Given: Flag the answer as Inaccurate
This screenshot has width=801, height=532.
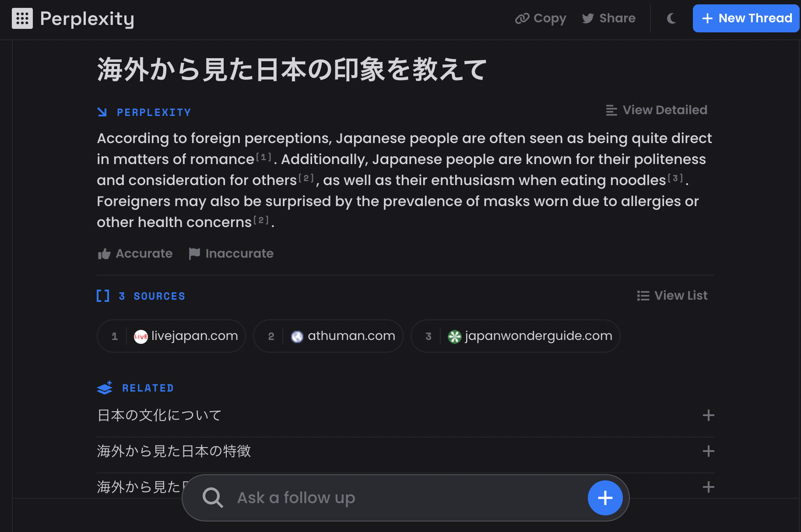Looking at the screenshot, I should coord(231,253).
